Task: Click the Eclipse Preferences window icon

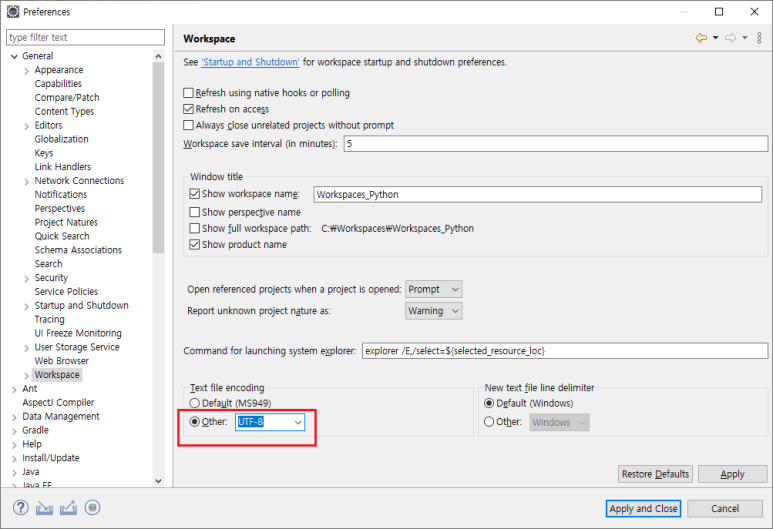Action: tap(13, 11)
